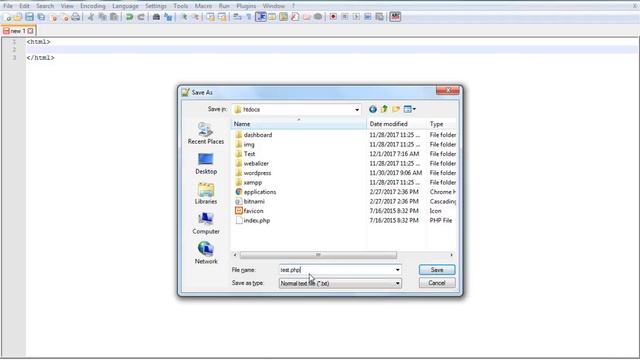Select the new 1 document tab
This screenshot has width=640, height=360.
(x=18, y=31)
